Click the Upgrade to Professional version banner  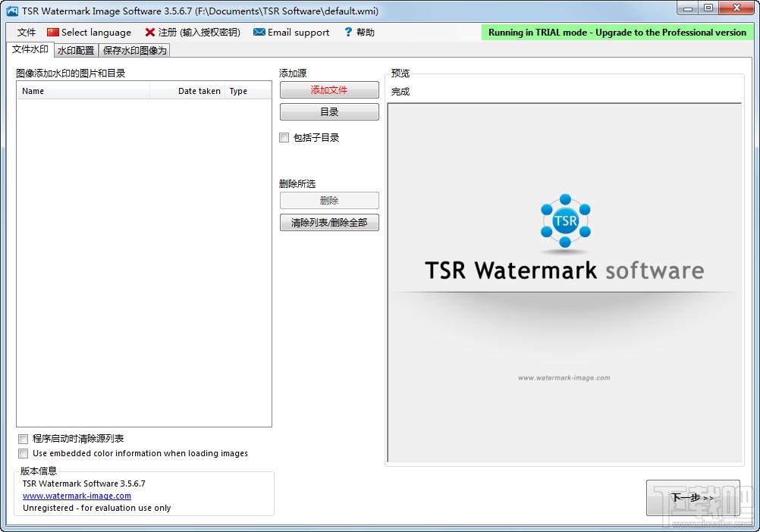[617, 33]
